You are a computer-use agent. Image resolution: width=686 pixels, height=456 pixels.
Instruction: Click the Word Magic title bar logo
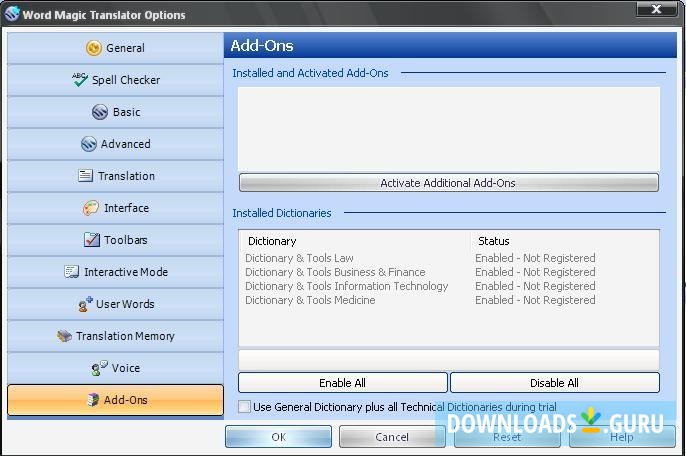[12, 14]
